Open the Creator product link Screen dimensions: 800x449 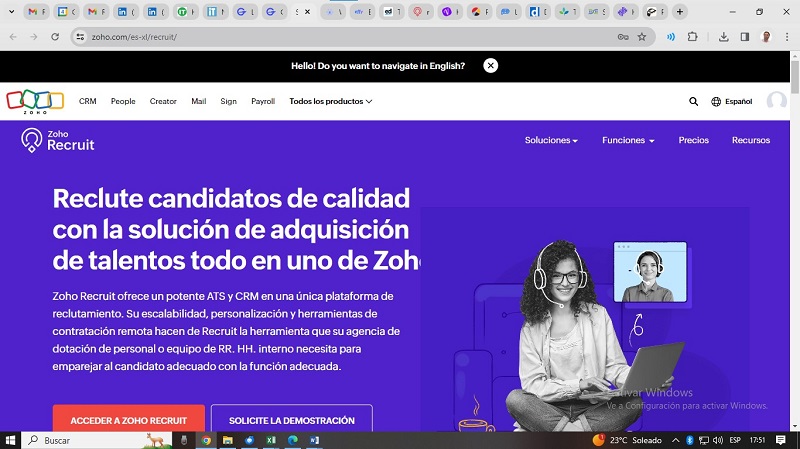pos(163,102)
